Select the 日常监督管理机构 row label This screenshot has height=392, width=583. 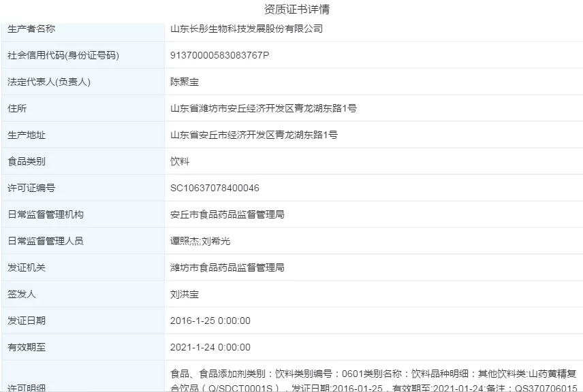point(46,214)
